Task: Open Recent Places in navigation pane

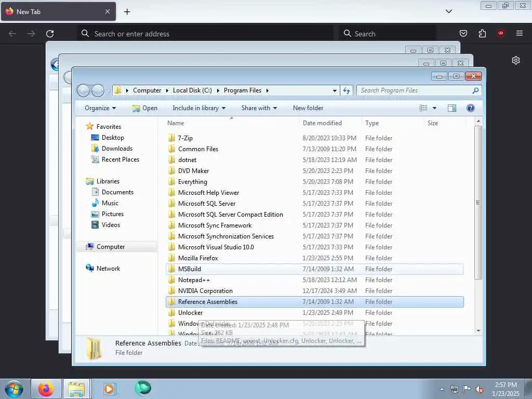Action: (121, 159)
